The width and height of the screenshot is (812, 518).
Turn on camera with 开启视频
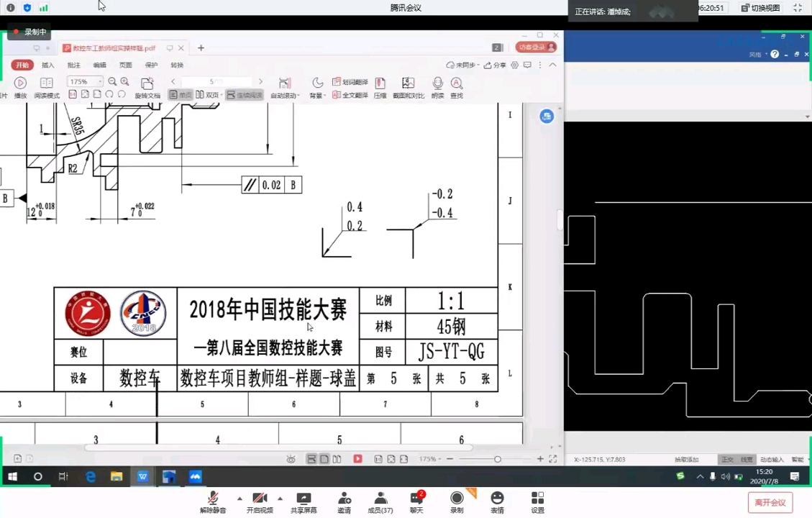click(260, 502)
